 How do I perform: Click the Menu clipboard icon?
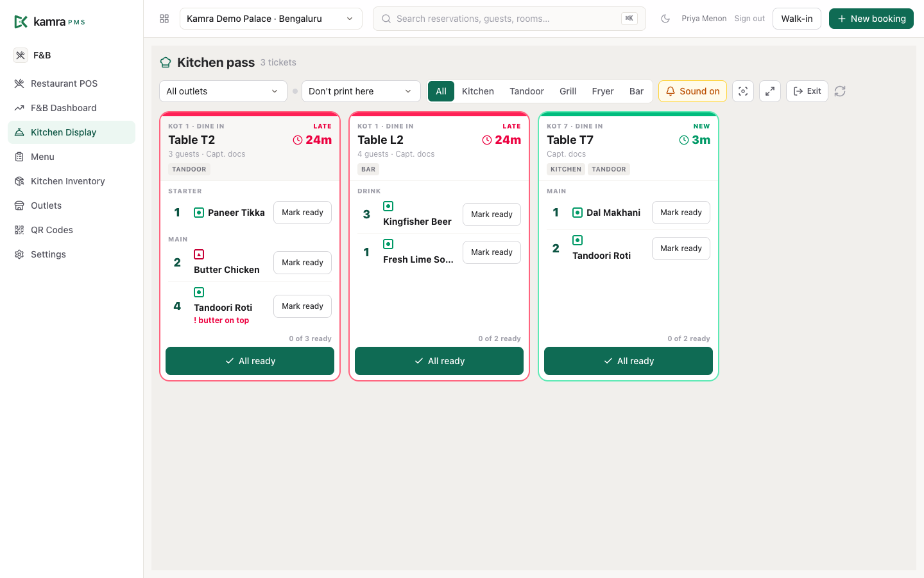click(x=19, y=157)
